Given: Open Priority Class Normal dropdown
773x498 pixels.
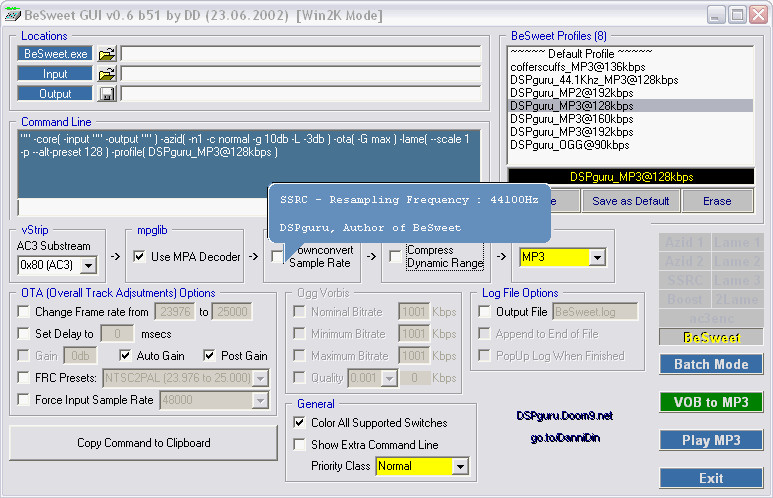Looking at the screenshot, I should pos(460,466).
